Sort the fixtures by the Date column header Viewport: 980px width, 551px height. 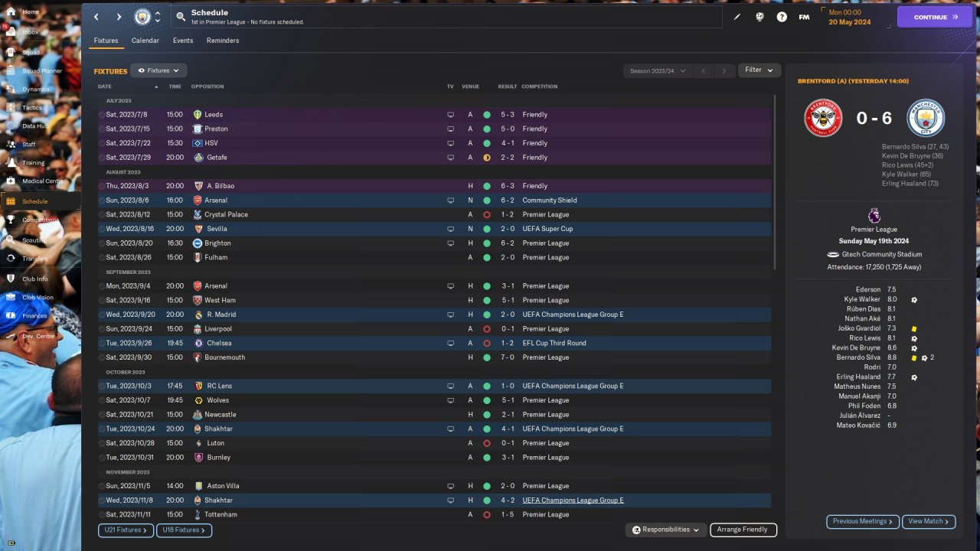[105, 86]
